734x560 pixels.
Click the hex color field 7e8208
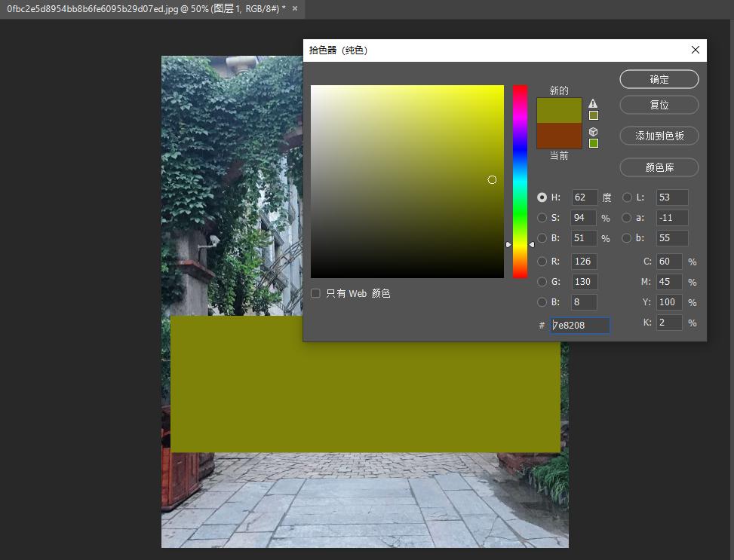[579, 325]
